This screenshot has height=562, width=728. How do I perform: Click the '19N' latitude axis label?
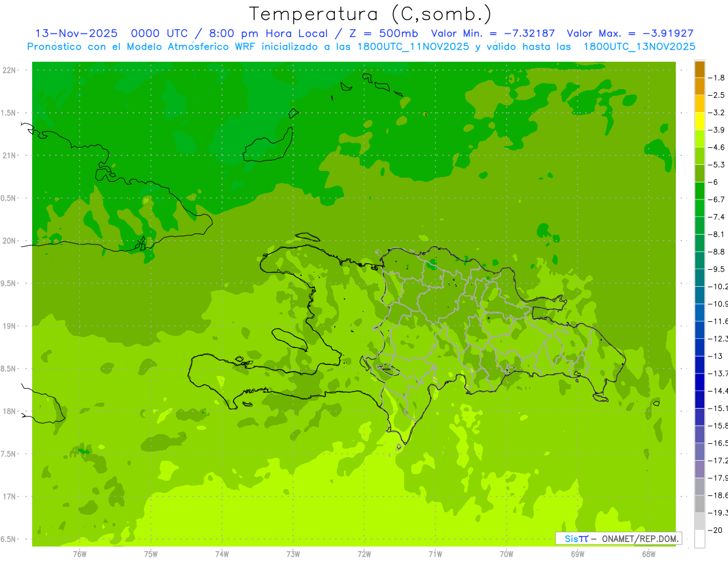coord(8,326)
